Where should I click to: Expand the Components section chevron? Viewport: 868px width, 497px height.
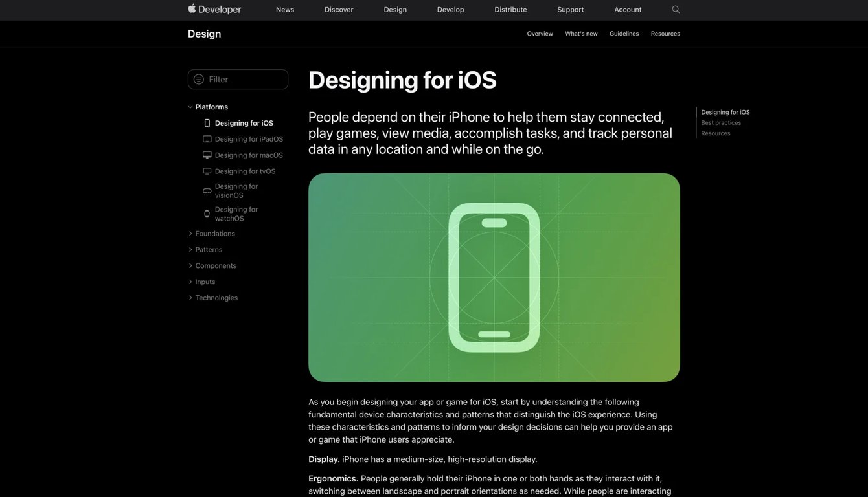click(190, 266)
